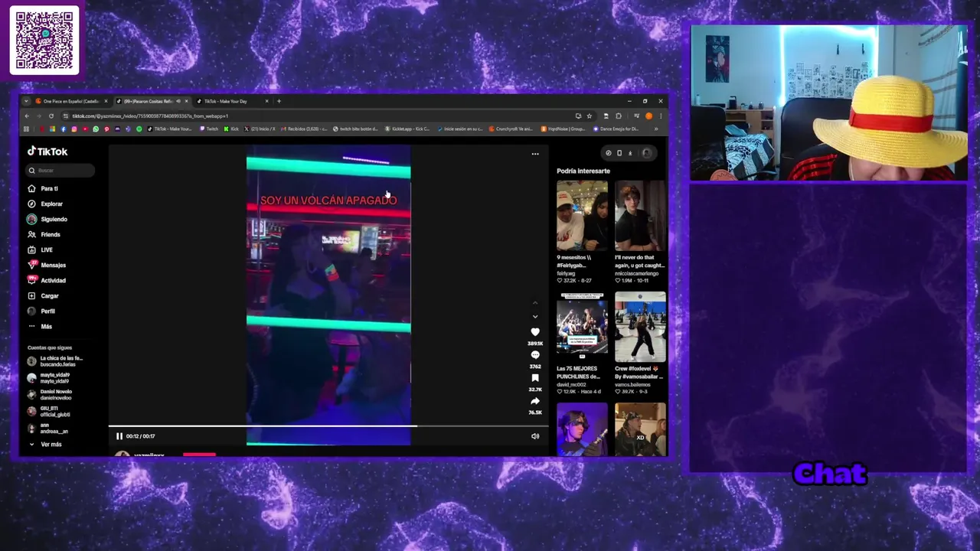Open the Kick bookmark
This screenshot has height=551, width=980.
pos(231,129)
